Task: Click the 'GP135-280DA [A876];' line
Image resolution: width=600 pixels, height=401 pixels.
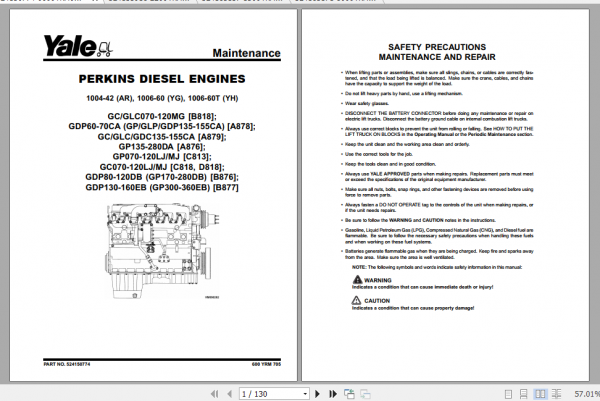Action: [x=162, y=147]
